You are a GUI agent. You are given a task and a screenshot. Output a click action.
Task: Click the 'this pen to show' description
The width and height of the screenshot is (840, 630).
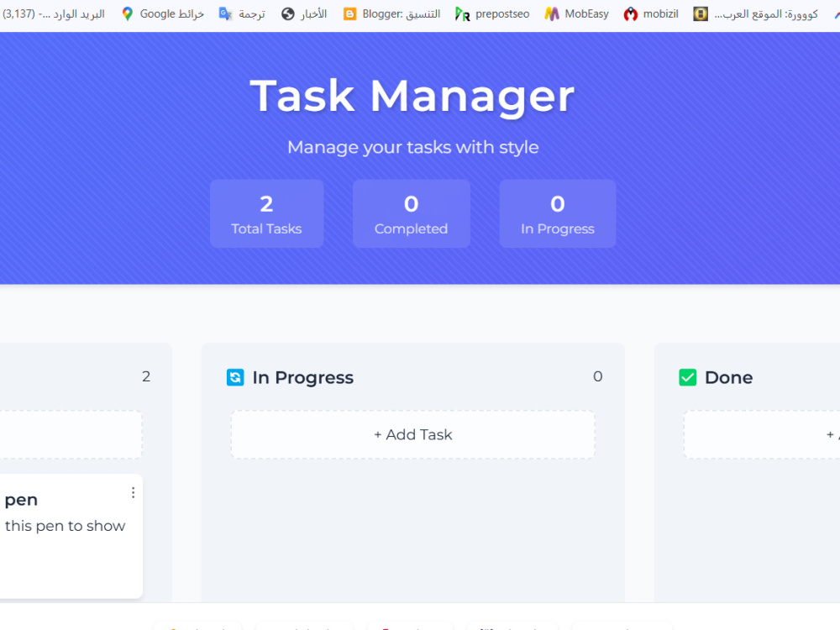click(65, 526)
